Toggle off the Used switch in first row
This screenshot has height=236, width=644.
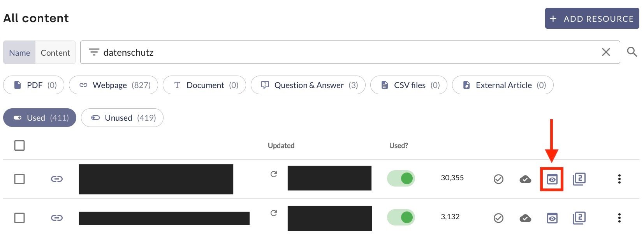[x=401, y=178]
